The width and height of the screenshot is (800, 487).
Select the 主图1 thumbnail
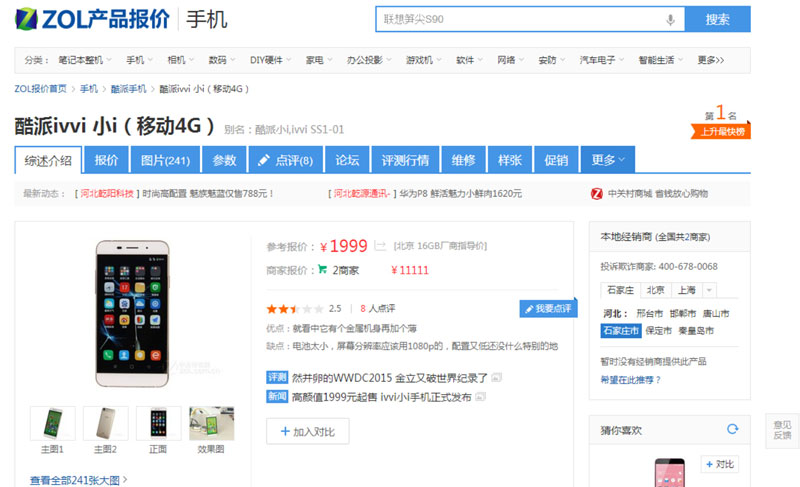click(x=53, y=423)
